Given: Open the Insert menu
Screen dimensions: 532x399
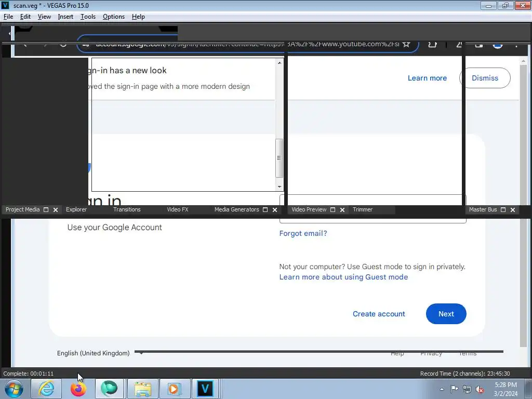Looking at the screenshot, I should [x=65, y=17].
